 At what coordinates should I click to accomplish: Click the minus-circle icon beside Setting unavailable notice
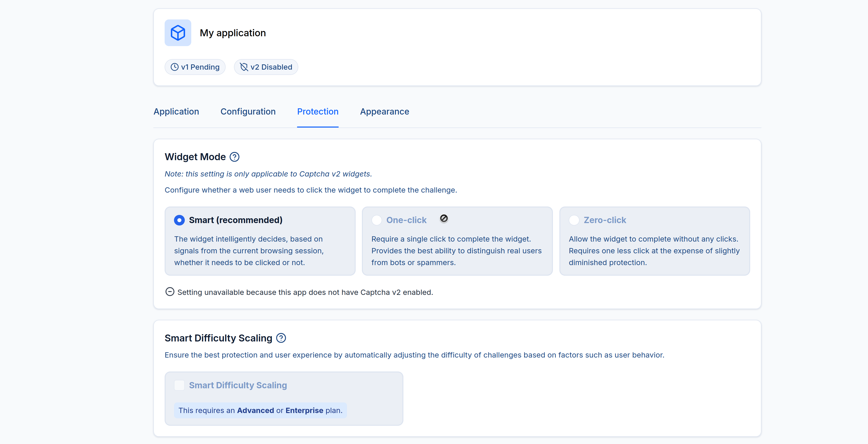(x=170, y=292)
